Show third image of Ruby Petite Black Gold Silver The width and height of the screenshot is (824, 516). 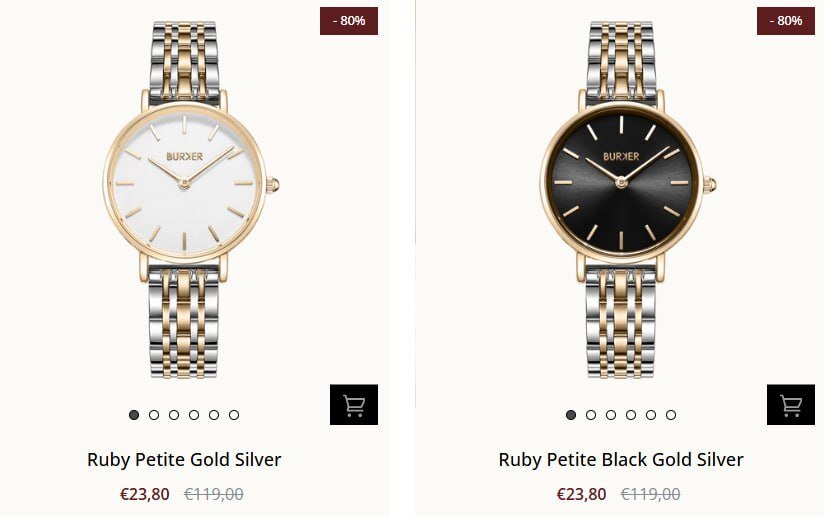coord(611,415)
